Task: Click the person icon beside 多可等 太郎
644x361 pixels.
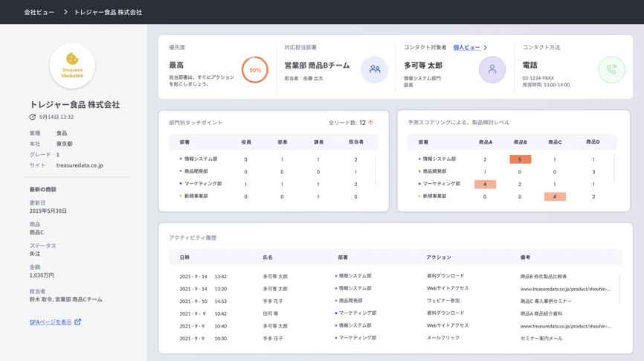Action: pos(492,69)
